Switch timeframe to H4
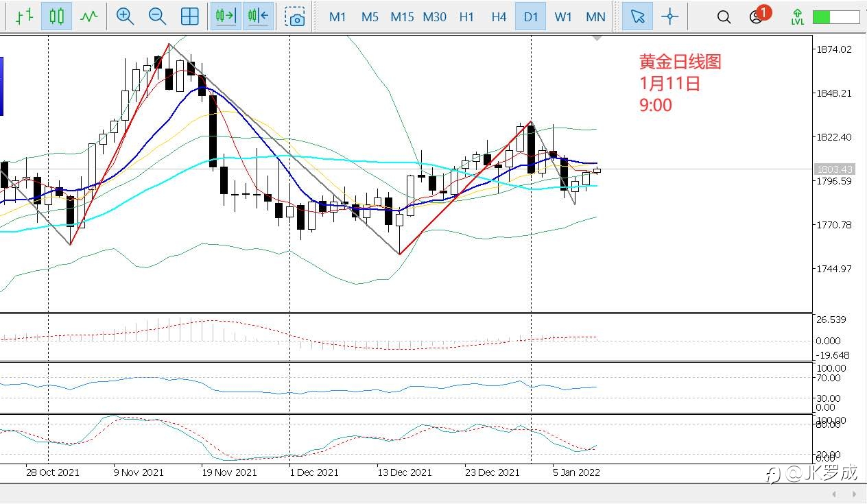This screenshot has width=867, height=504. click(499, 17)
